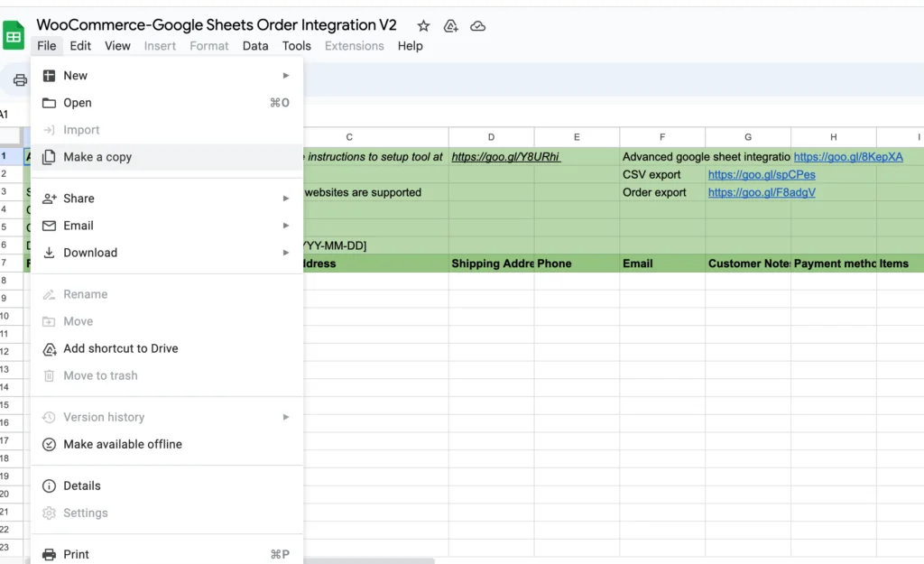Click the 'Phone' header cell
The width and height of the screenshot is (924, 564).
pyautogui.click(x=577, y=264)
